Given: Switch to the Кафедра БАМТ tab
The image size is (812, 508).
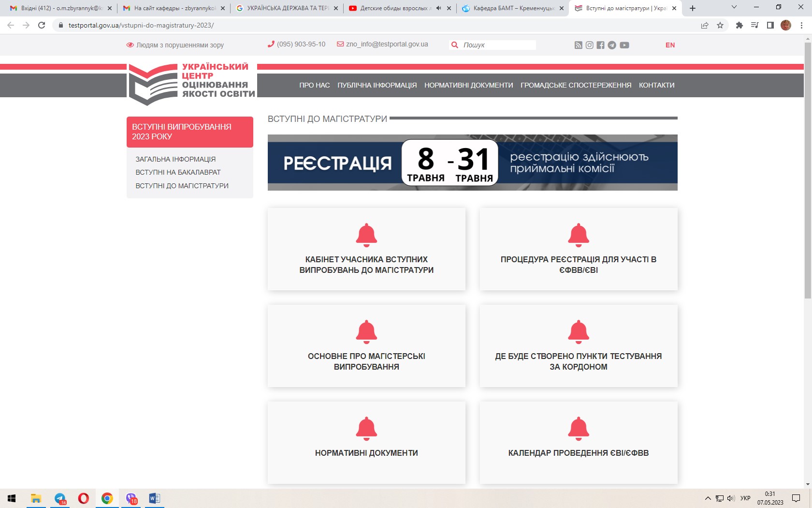Looking at the screenshot, I should point(512,8).
